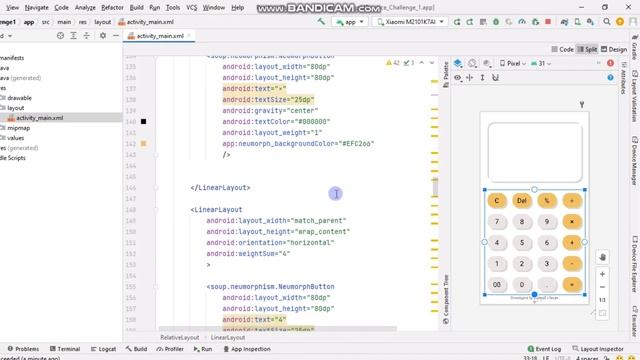Click the Make Project hammer icon
Viewport: 640px width, 360px height.
point(321,22)
